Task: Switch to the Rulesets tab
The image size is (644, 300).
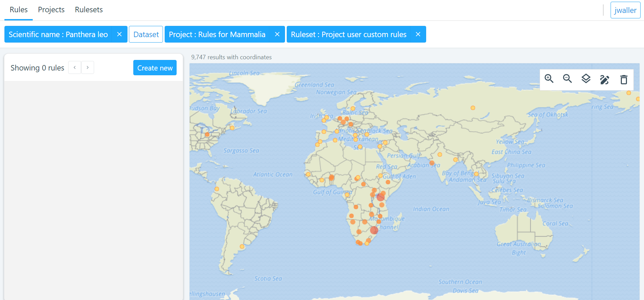Action: (x=89, y=10)
